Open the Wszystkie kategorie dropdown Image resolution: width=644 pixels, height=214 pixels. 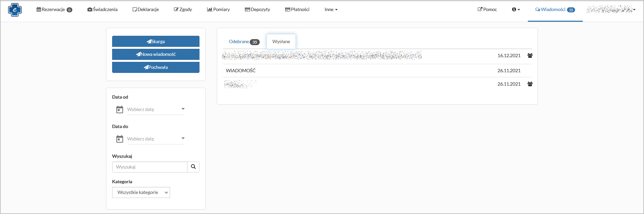point(141,192)
